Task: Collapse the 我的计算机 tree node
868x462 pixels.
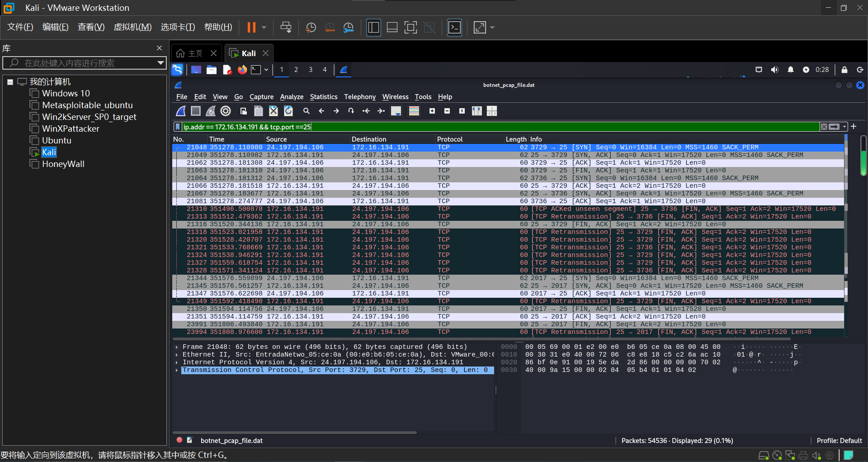Action: [10, 82]
